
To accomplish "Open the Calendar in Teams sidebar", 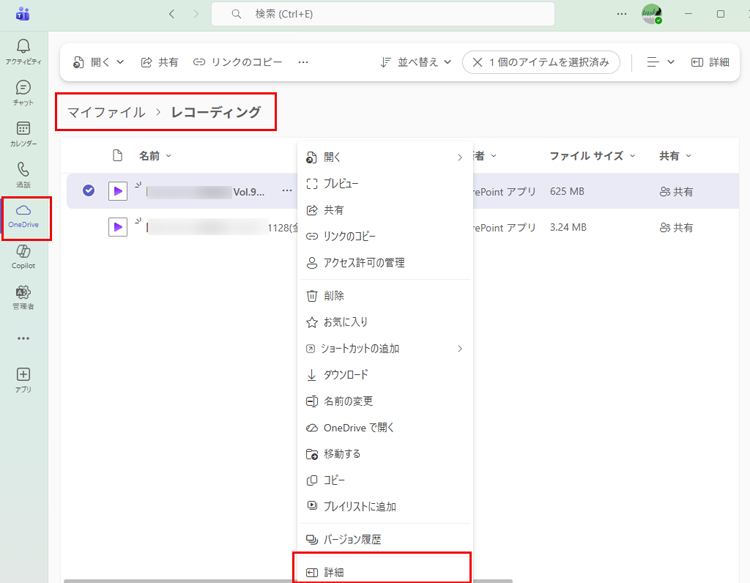I will click(x=23, y=134).
